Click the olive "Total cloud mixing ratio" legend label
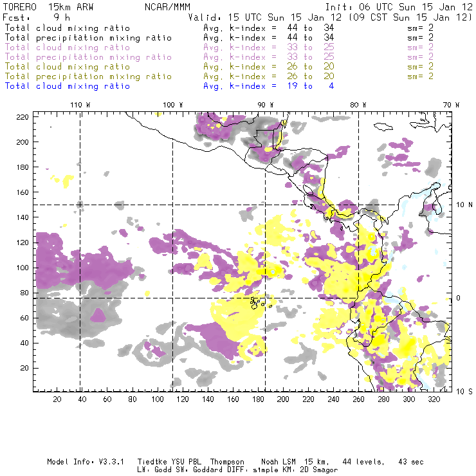The image size is (476, 476). coord(68,67)
